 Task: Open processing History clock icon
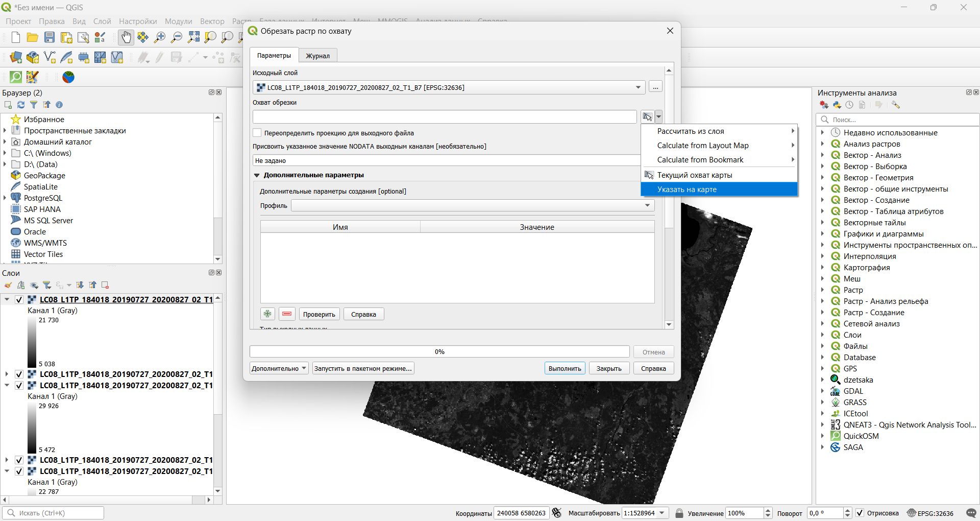tap(849, 105)
